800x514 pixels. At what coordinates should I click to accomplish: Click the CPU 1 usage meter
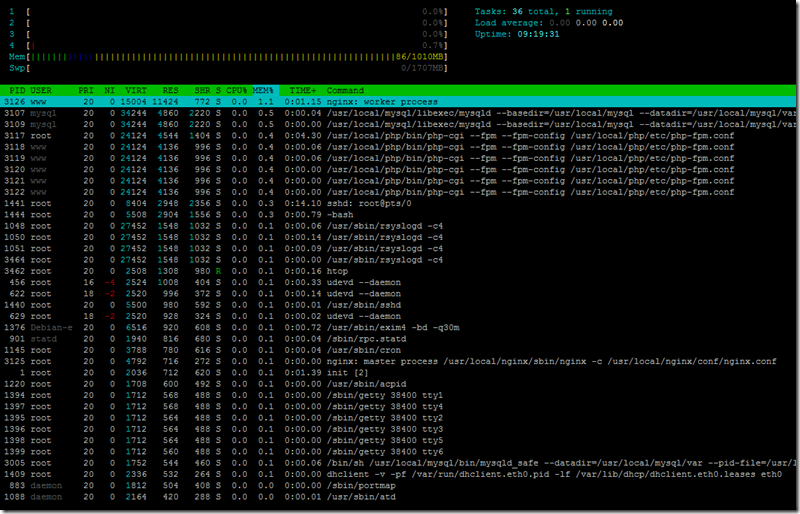pyautogui.click(x=228, y=11)
